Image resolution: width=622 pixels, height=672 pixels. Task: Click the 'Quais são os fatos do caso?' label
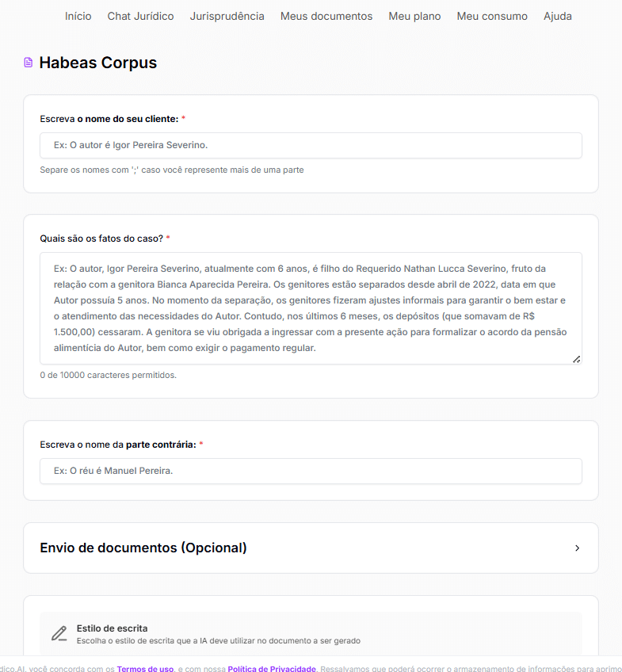pos(101,238)
